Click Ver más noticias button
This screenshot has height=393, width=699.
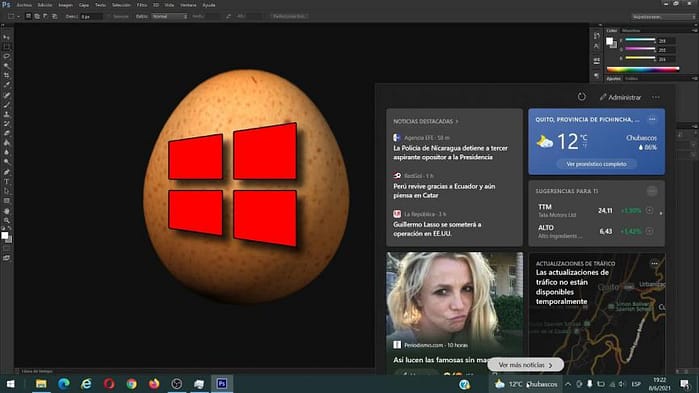point(525,365)
